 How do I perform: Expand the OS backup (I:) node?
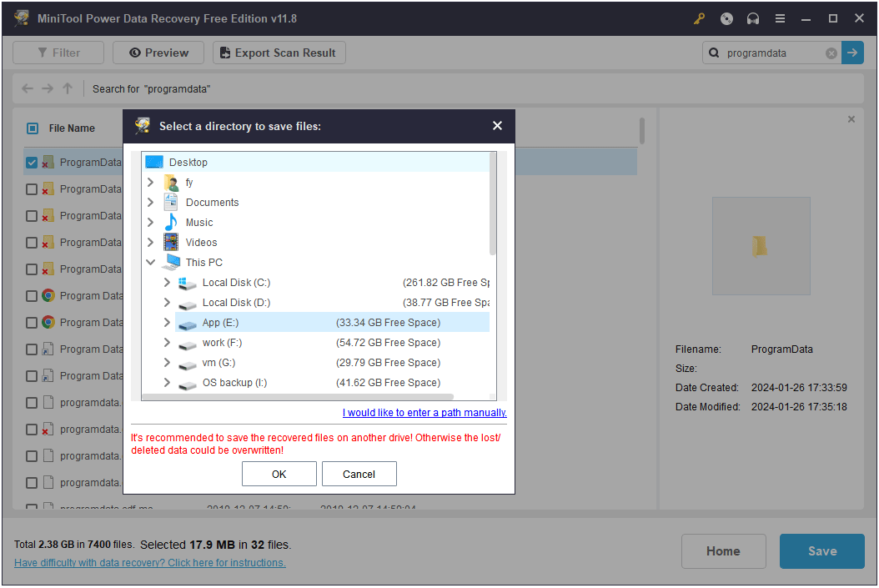click(x=167, y=382)
